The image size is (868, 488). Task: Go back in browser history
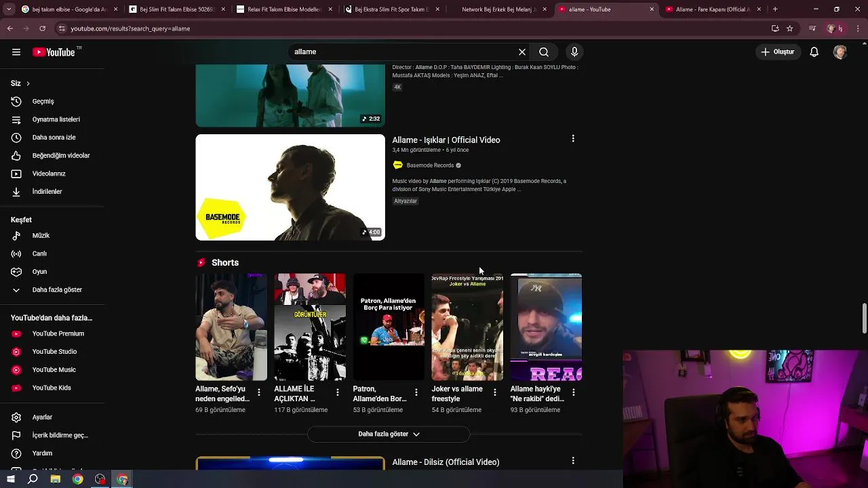point(10,28)
